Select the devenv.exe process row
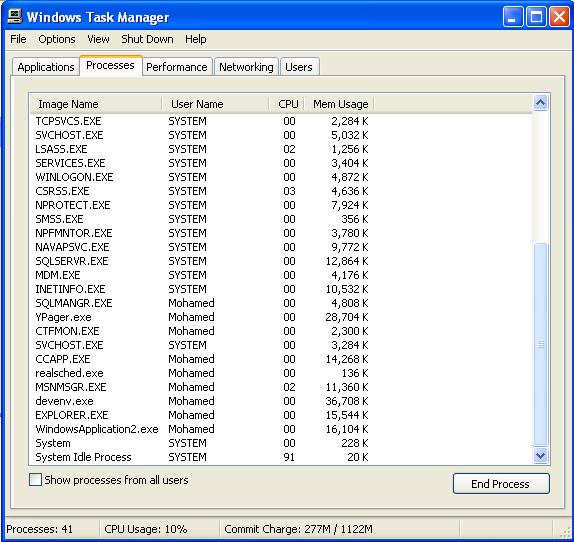Viewport: 574px width, 542px height. [x=280, y=401]
